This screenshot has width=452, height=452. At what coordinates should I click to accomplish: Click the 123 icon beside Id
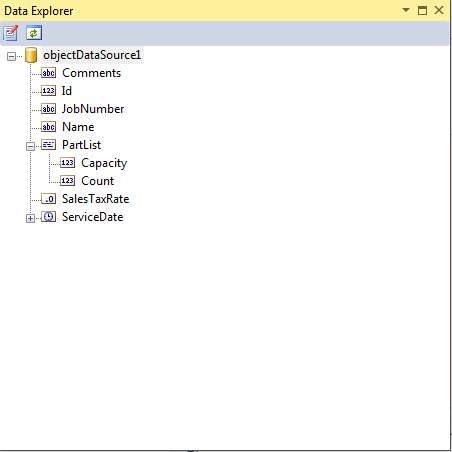point(49,91)
